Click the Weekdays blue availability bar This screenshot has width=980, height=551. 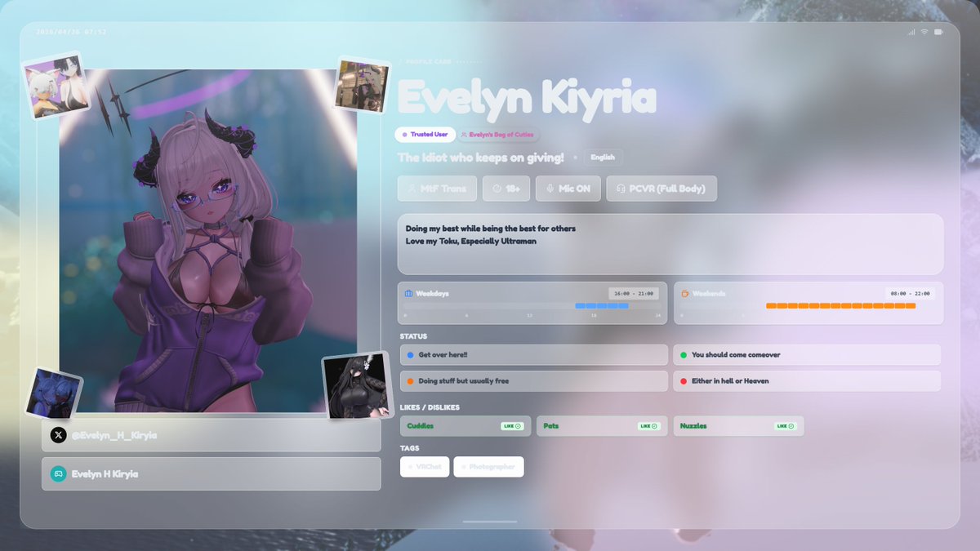point(602,306)
